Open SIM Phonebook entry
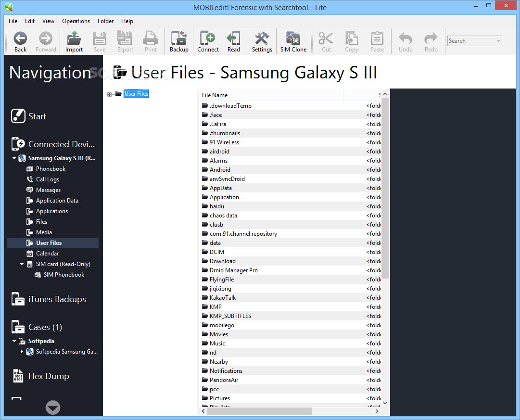 tap(64, 275)
